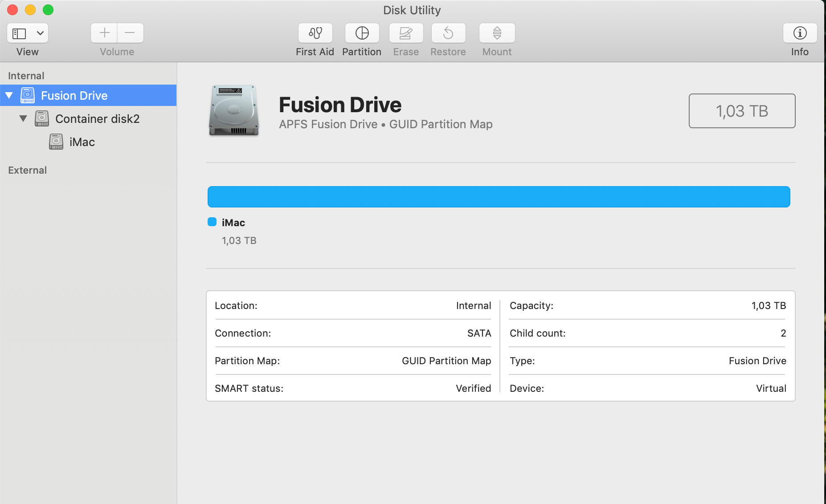826x504 pixels.
Task: Click the Mount toolbar icon
Action: 497,33
